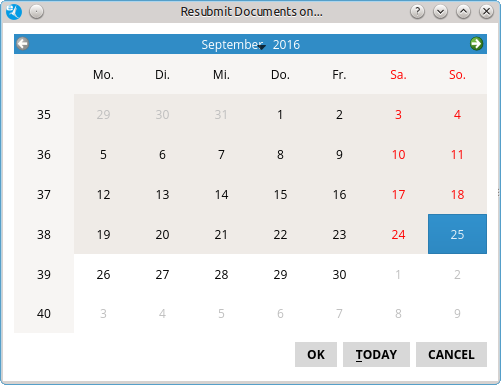Choose Saturday September 24
This screenshot has height=385, width=501.
[x=398, y=234]
